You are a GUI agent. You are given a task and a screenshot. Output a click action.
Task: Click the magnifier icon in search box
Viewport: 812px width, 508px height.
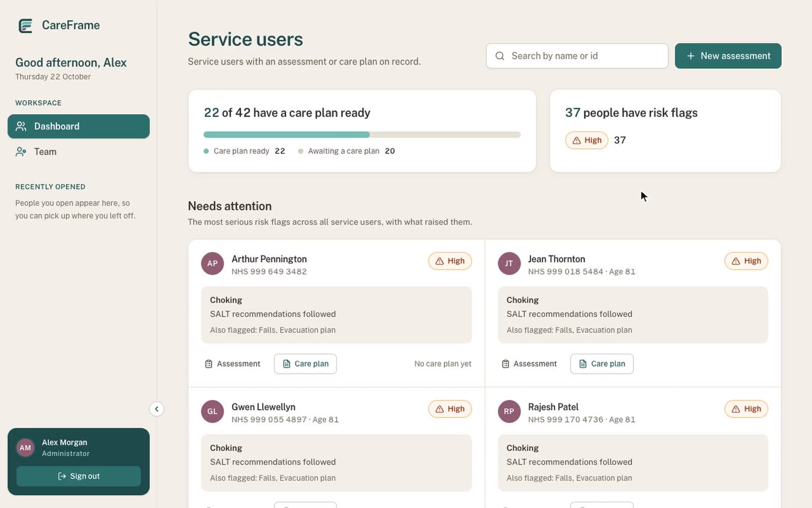[x=500, y=56]
